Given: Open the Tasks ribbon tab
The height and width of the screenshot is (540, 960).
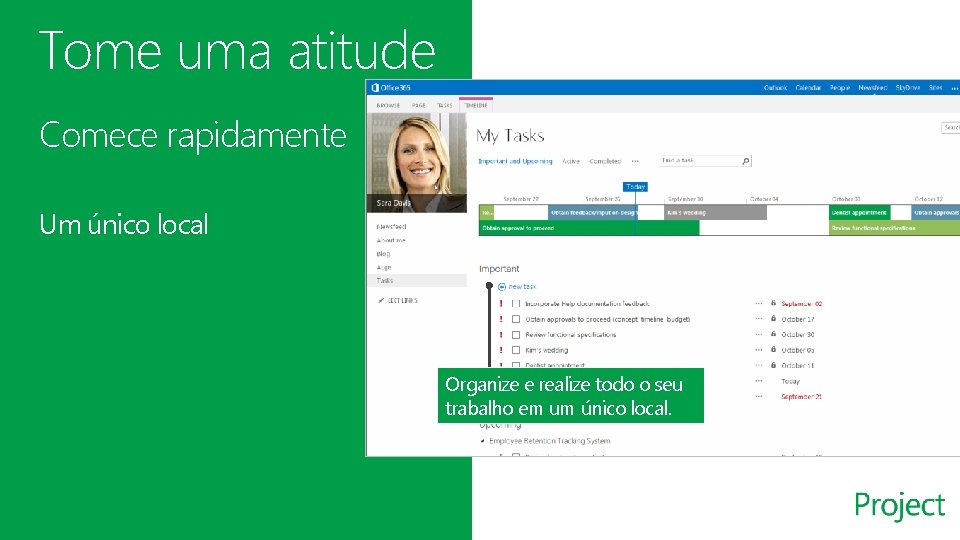Looking at the screenshot, I should [444, 105].
